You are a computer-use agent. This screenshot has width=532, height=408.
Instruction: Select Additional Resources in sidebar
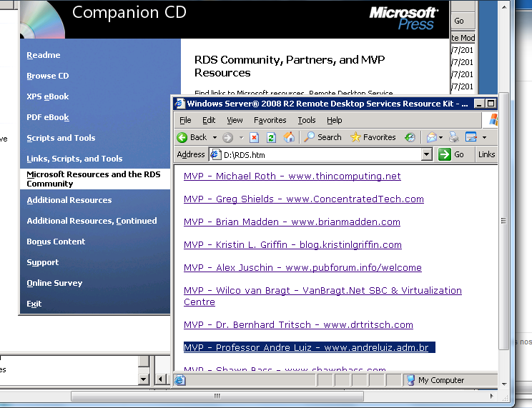pos(69,200)
